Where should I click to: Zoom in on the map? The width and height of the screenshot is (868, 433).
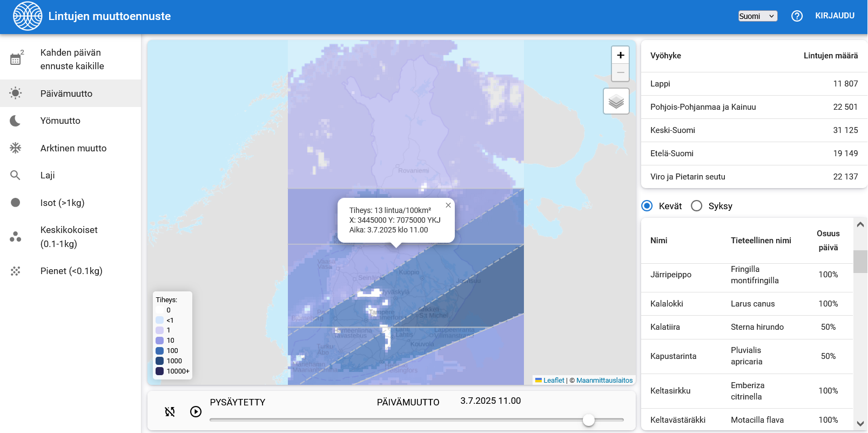[620, 55]
